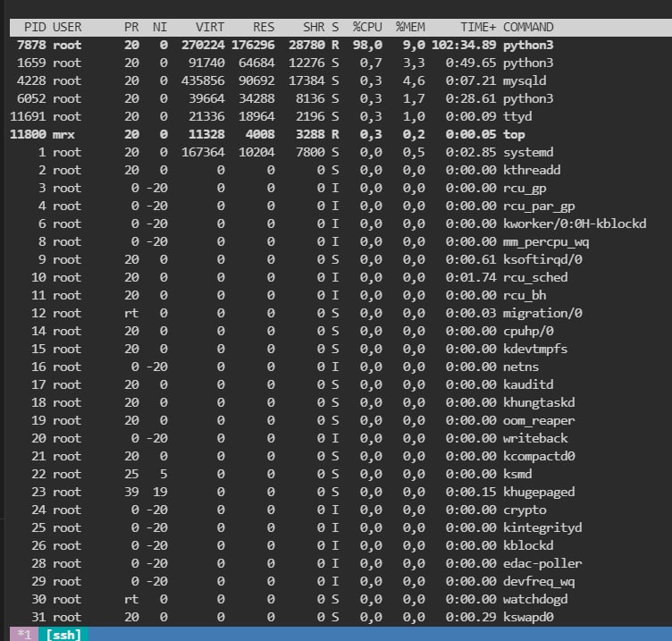Click the TIME+ column header
Viewport: 672px width, 641px height.
[478, 27]
